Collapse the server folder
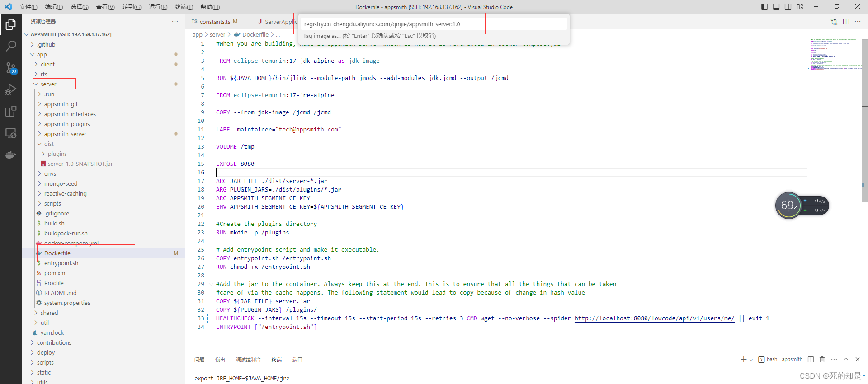868x384 pixels. point(104,84)
